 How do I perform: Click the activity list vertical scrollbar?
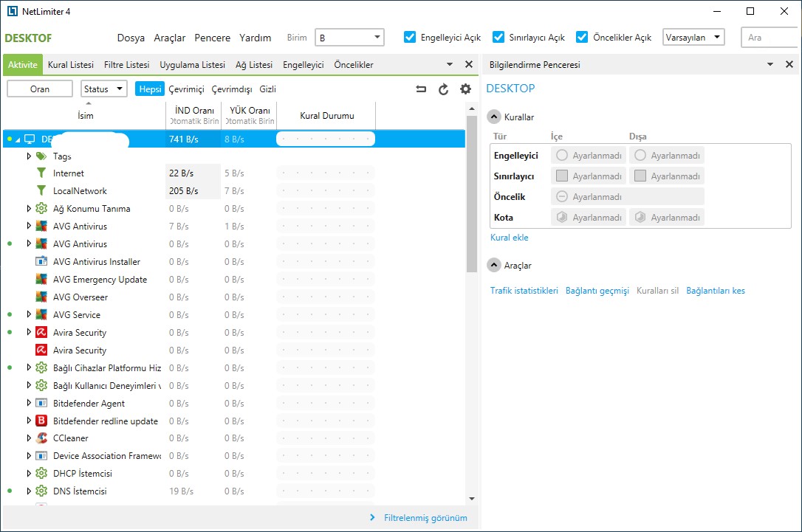pyautogui.click(x=472, y=194)
